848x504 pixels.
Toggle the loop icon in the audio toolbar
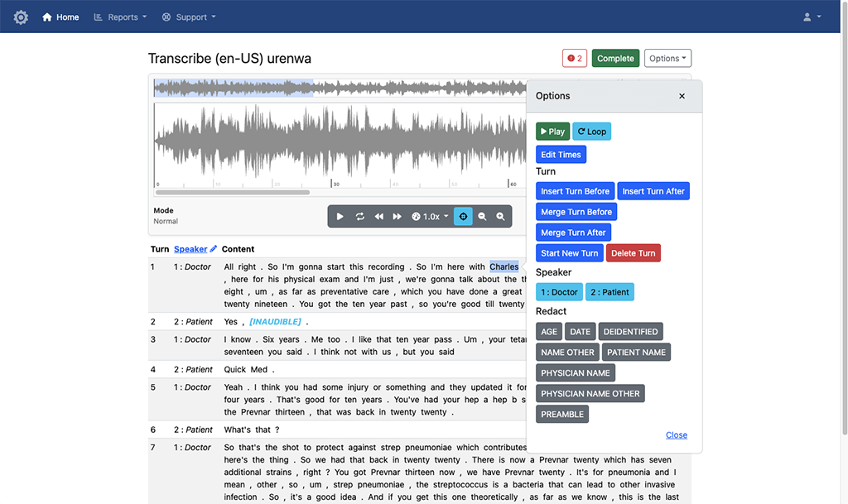[x=360, y=217]
